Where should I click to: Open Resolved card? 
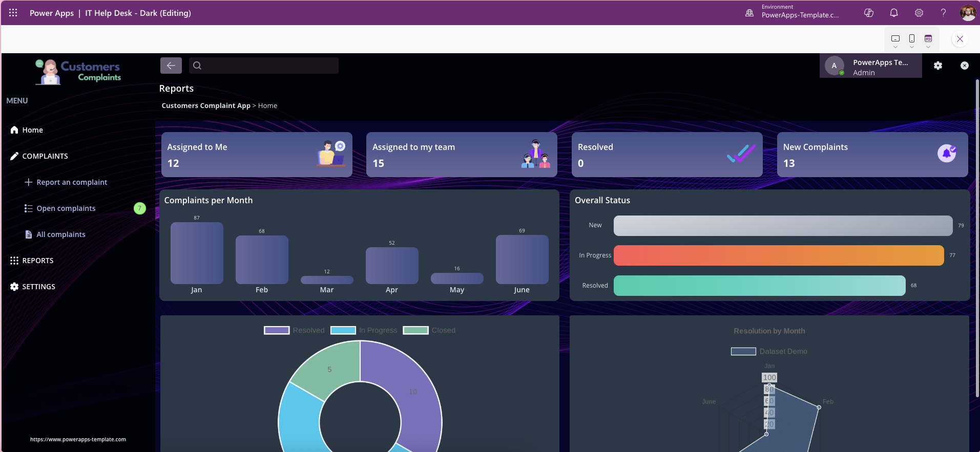point(667,155)
